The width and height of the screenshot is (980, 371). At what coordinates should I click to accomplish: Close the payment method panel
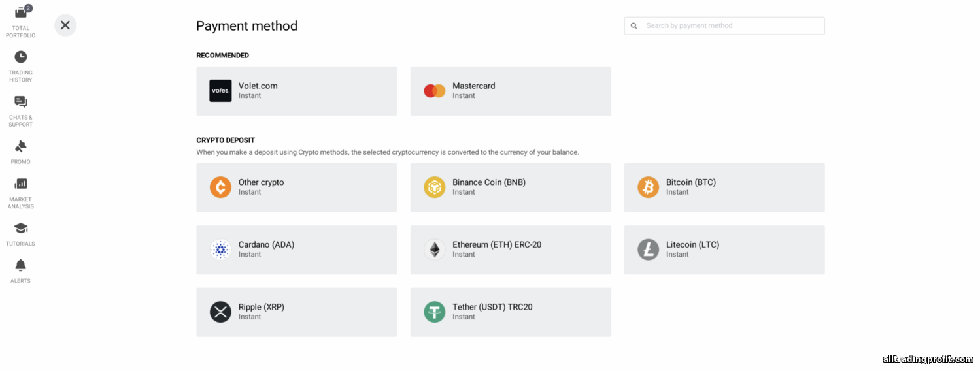65,25
